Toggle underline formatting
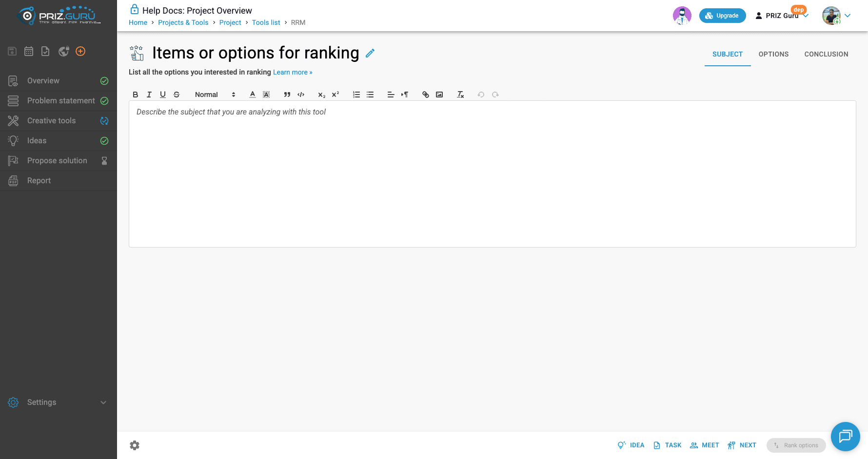The height and width of the screenshot is (459, 868). pos(163,95)
